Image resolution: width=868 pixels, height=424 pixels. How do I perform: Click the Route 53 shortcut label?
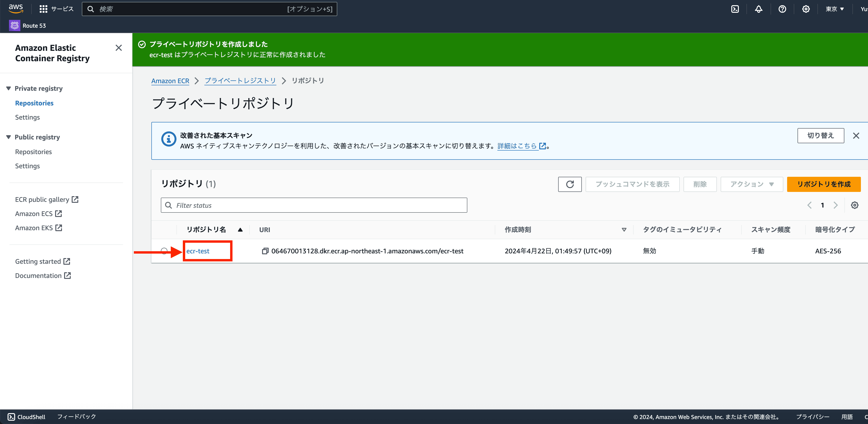click(34, 26)
